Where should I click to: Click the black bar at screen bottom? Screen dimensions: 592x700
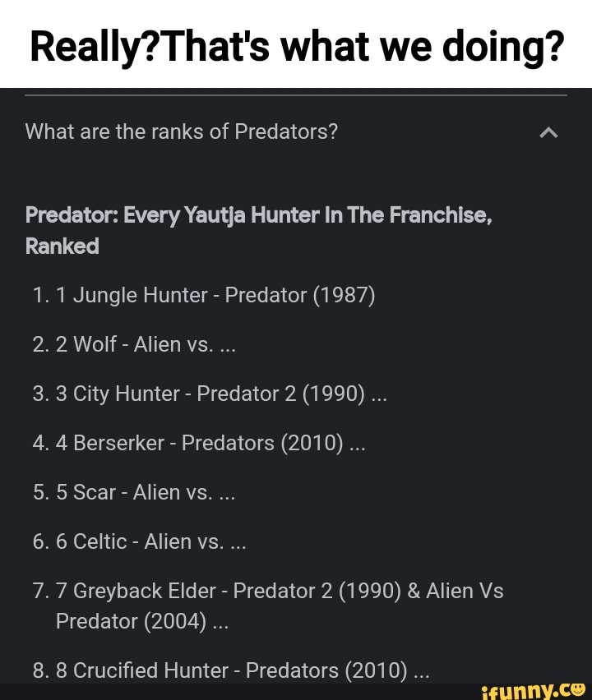(x=247, y=692)
